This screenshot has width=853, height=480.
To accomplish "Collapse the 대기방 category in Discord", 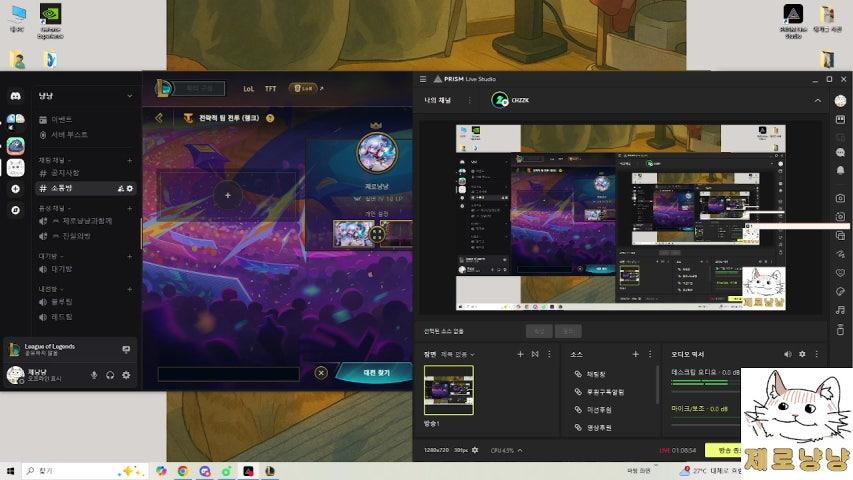I will (51, 256).
